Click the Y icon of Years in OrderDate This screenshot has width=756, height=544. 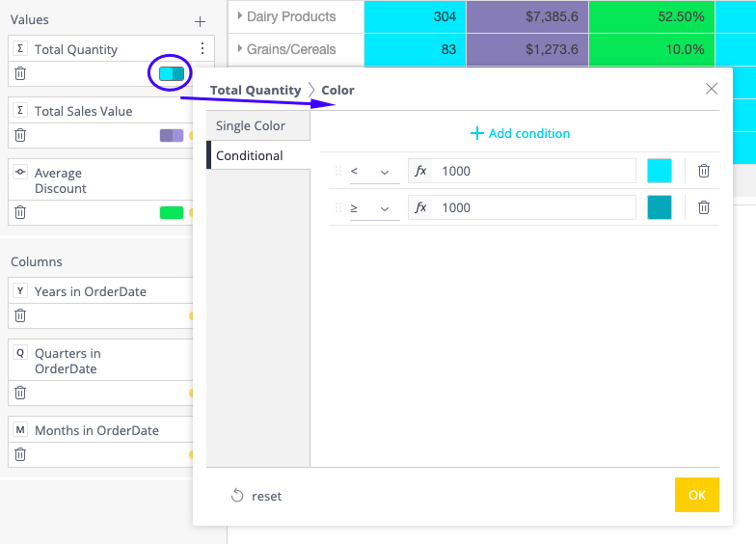coord(20,291)
